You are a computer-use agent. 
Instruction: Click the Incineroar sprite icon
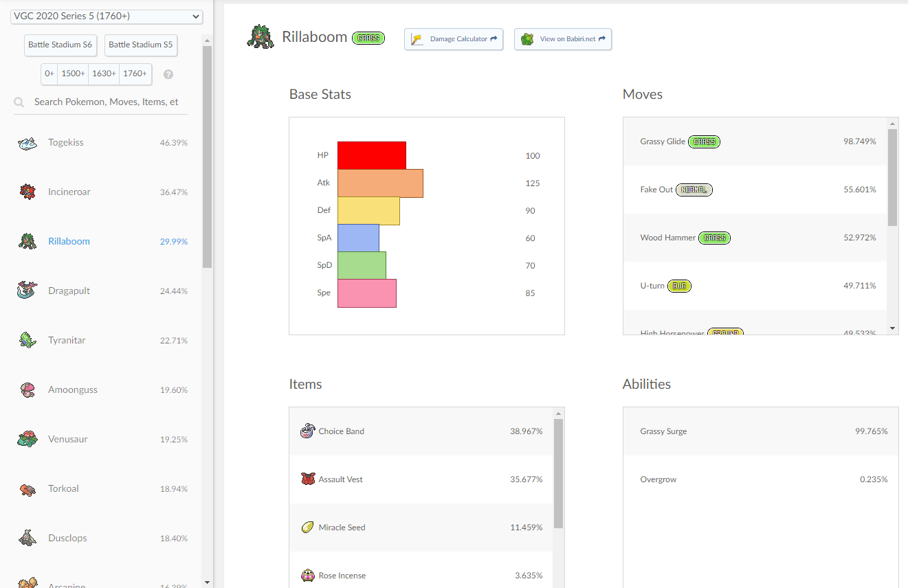[x=27, y=192]
